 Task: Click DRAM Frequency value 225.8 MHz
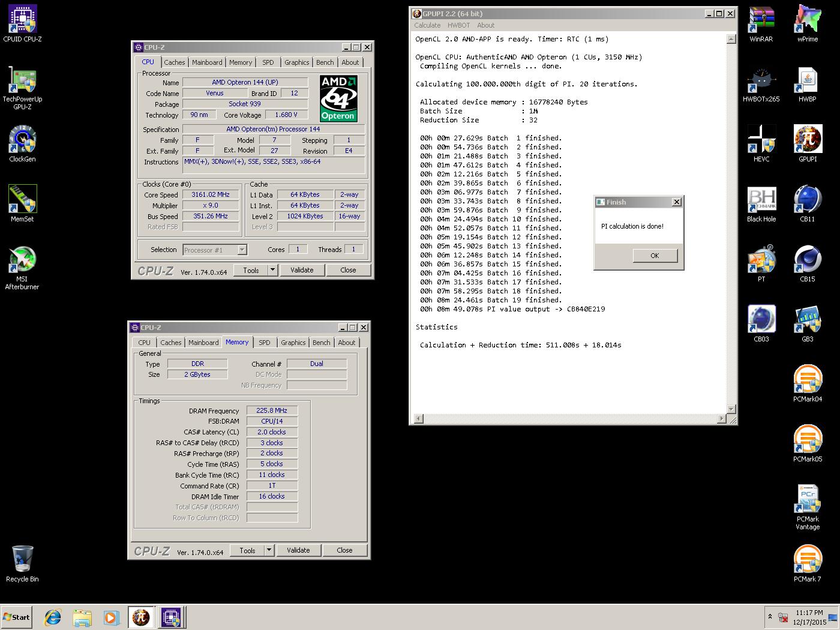pos(272,410)
